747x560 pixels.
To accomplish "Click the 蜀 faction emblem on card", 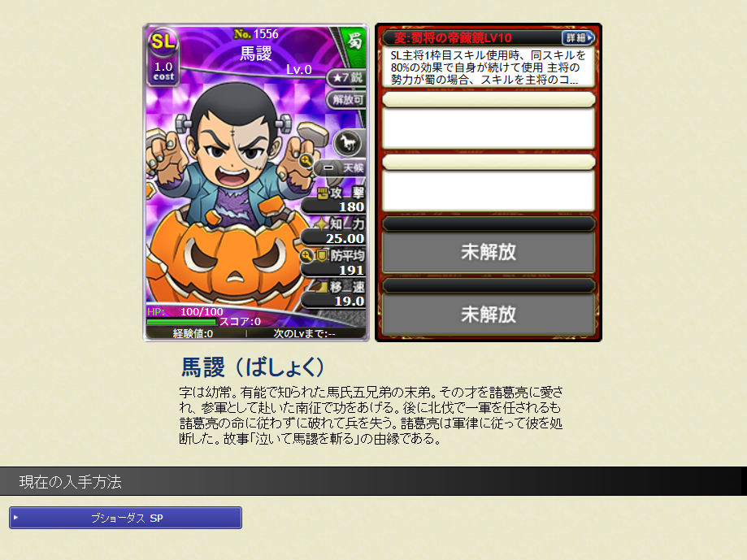I will tap(355, 41).
